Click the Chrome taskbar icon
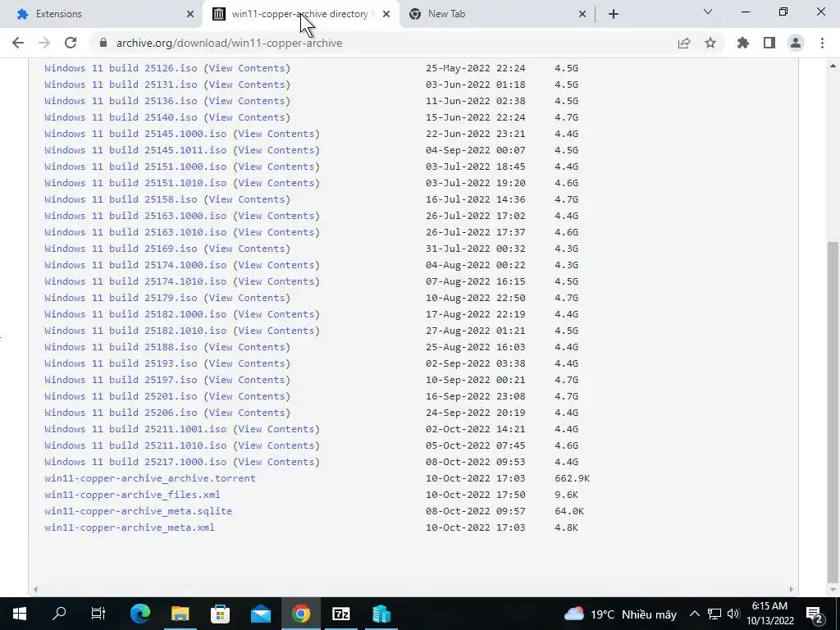840x630 pixels. pos(301,614)
